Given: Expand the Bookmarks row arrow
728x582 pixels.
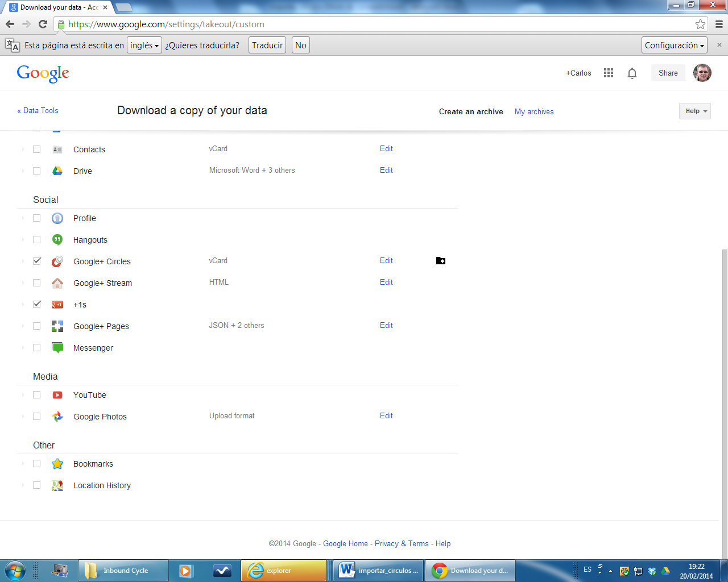Looking at the screenshot, I should (23, 463).
